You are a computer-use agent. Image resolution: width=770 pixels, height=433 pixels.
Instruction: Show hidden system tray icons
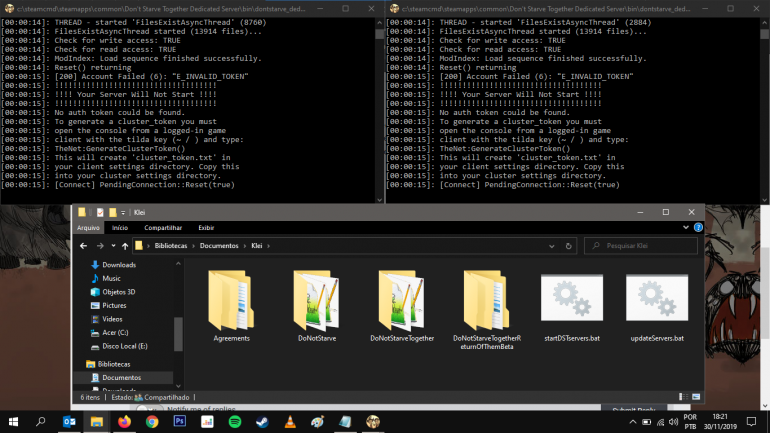click(632, 422)
